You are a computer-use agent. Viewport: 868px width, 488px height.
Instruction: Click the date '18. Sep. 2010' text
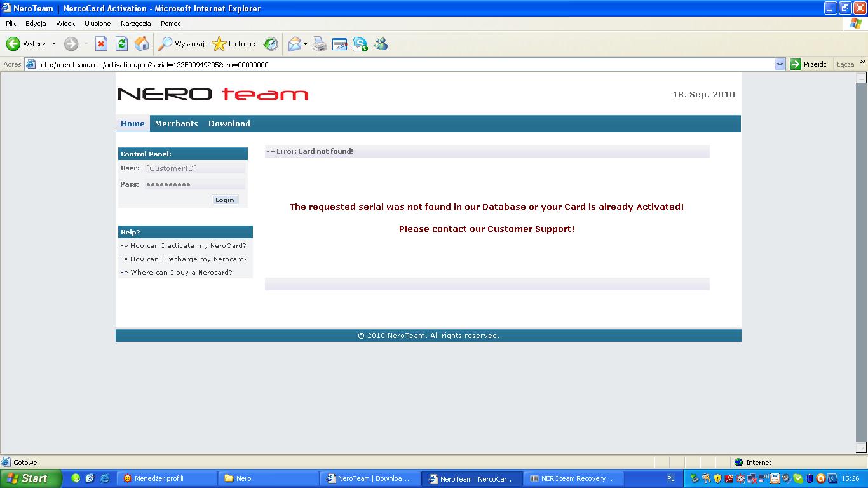[704, 94]
